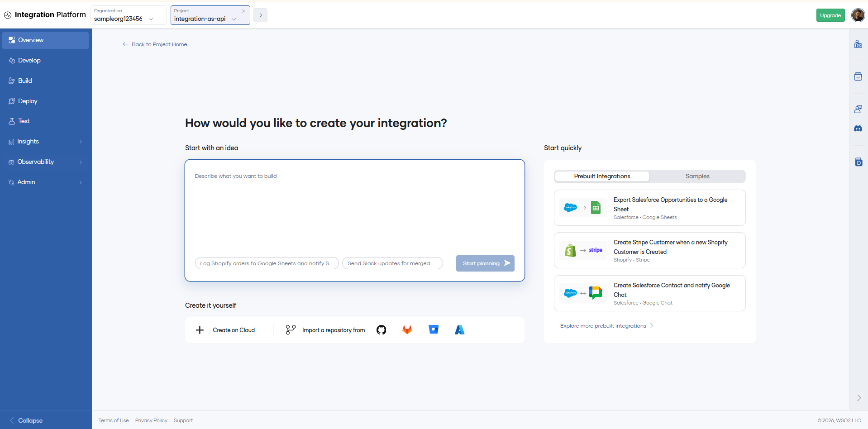Screen dimensions: 868x429
Task: Import repository from Bitbucket icon
Action: coord(434,329)
